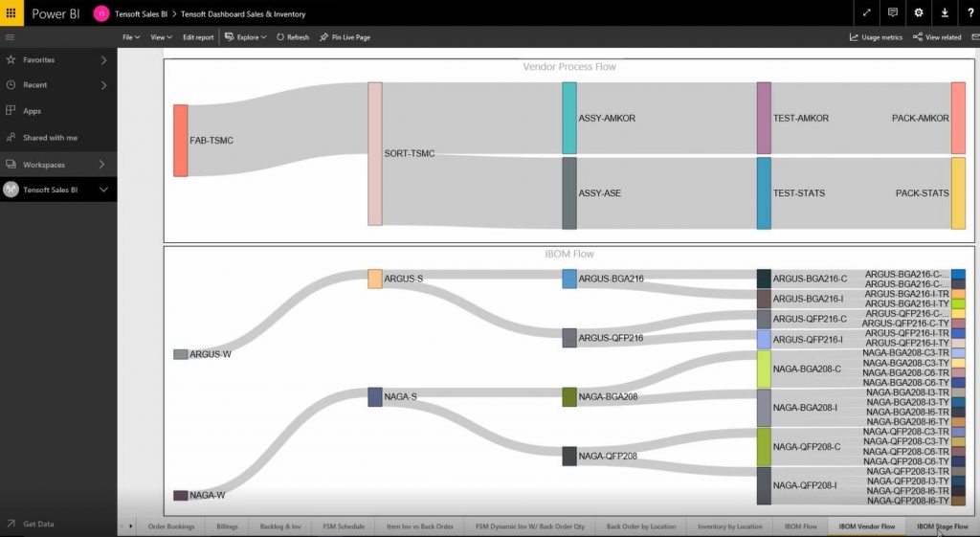The image size is (980, 537).
Task: Switch to the FSM Schedule tab
Action: pos(344,526)
